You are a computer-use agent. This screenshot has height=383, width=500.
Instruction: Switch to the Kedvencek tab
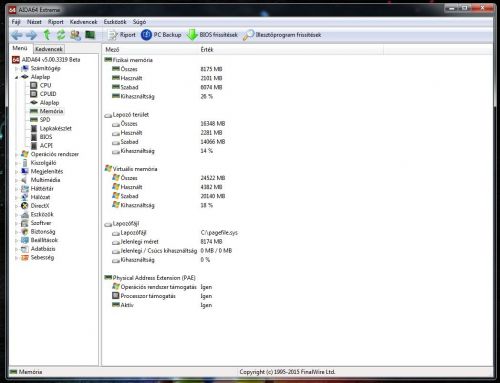click(49, 49)
